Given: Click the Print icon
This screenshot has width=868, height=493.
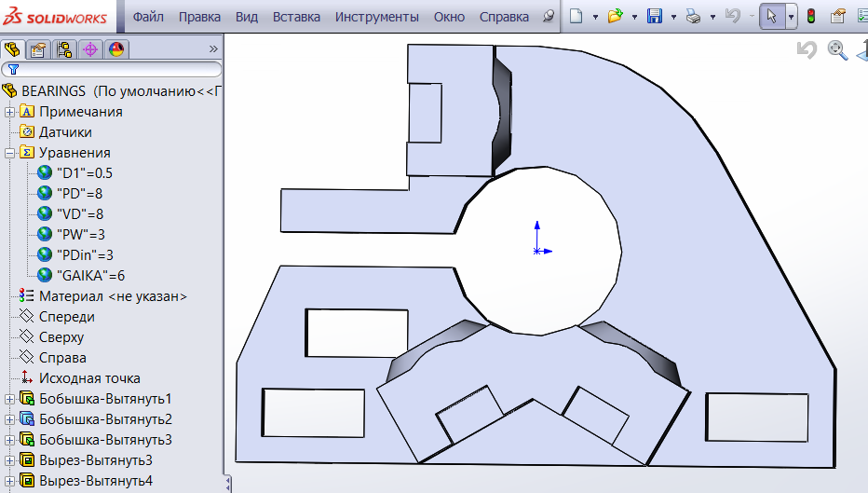Looking at the screenshot, I should click(693, 16).
